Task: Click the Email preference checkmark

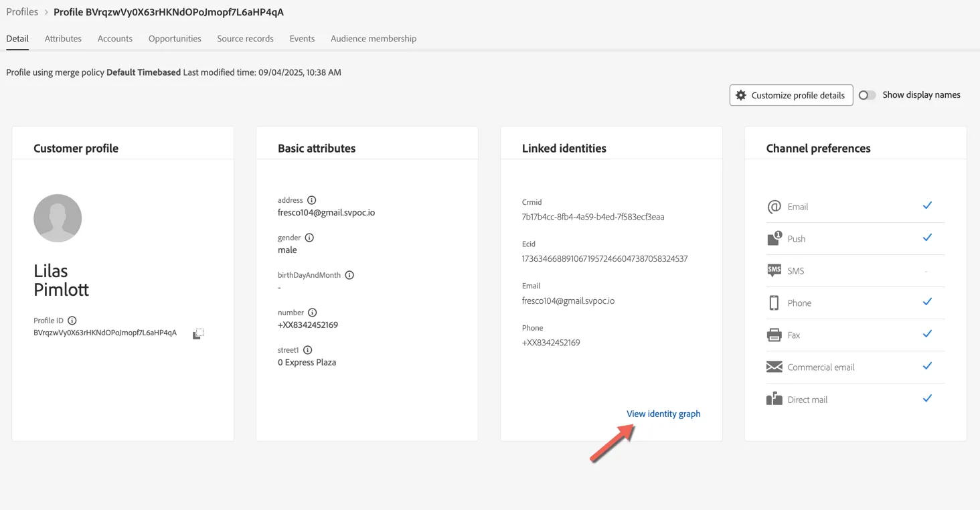Action: coord(927,205)
